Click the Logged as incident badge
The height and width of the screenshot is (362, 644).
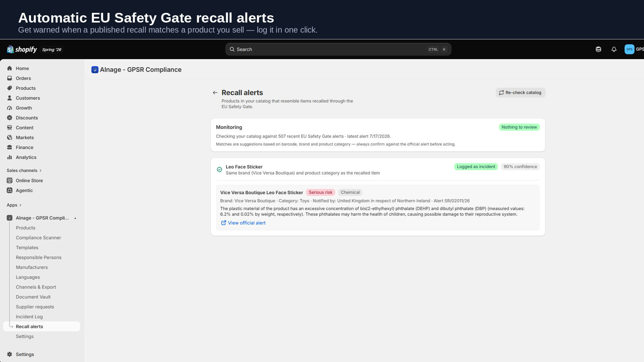tap(476, 167)
